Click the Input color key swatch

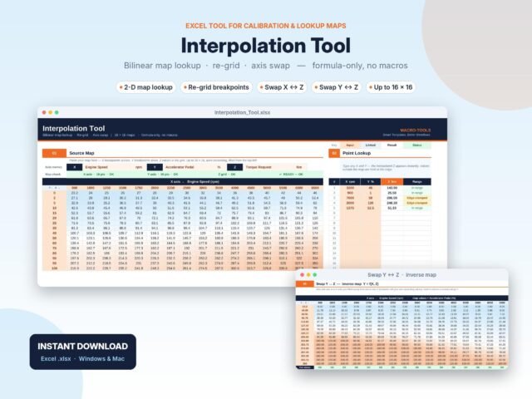click(x=350, y=145)
